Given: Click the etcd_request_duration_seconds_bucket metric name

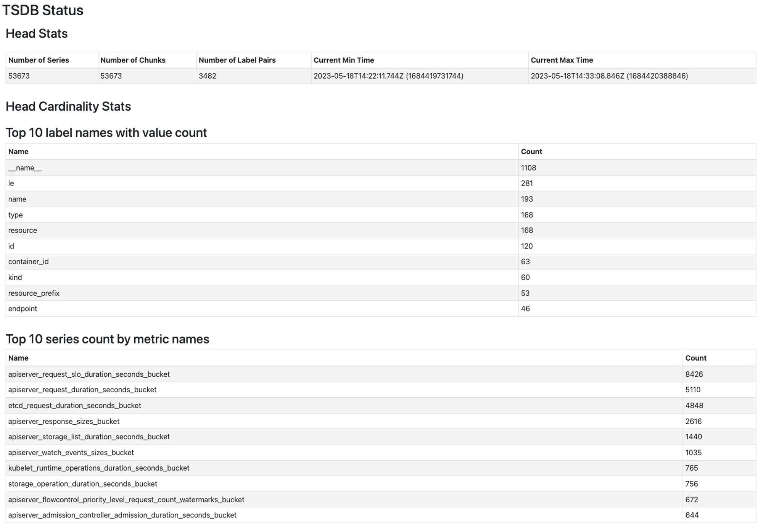Looking at the screenshot, I should (75, 405).
